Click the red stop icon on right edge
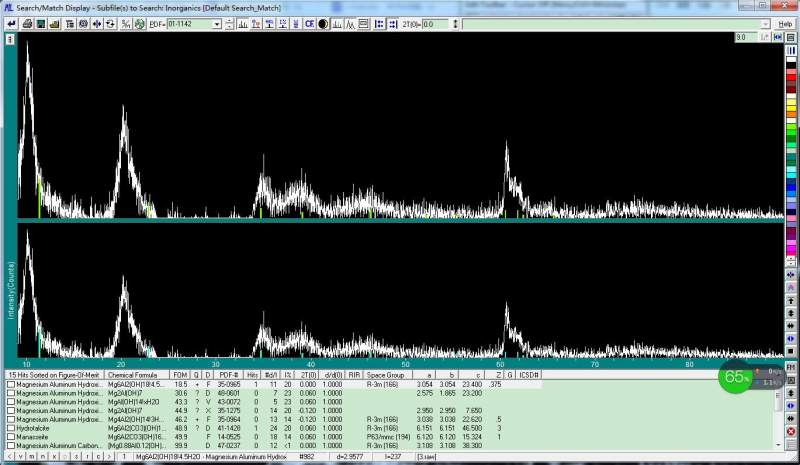Screen dimensions: 800x465 tap(791, 431)
